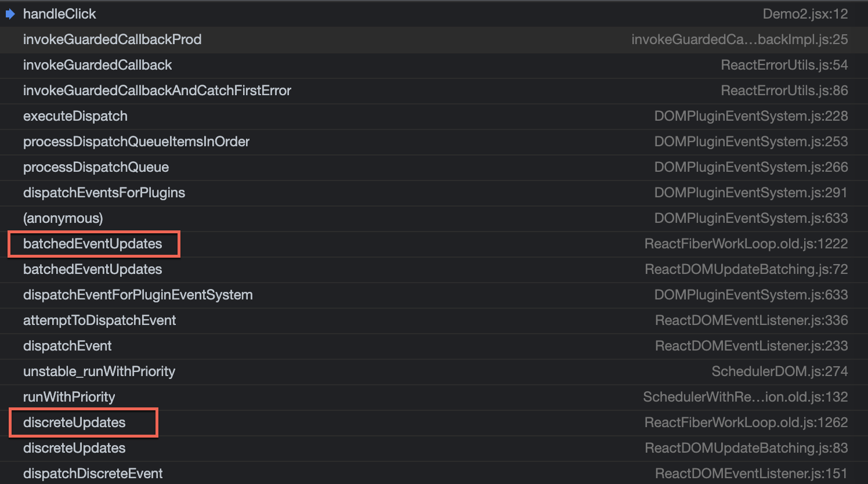
Task: Click the highlighted discreteUpdates frame
Action: [74, 422]
